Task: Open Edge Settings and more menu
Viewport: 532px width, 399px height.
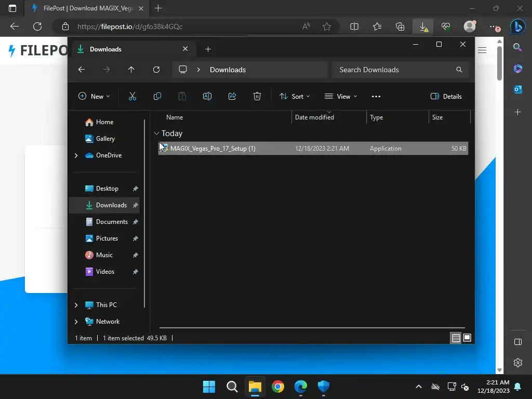Action: coord(494,26)
